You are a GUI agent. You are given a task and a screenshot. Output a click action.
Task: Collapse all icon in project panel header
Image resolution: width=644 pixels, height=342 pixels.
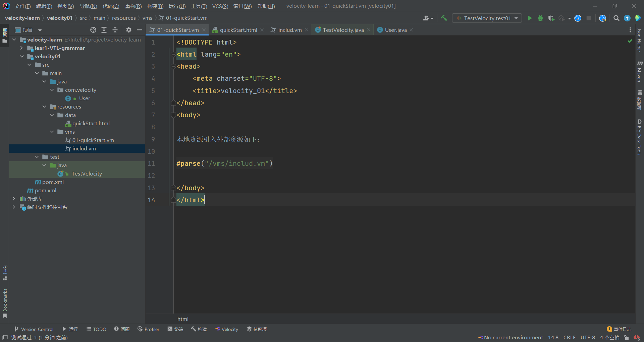coord(115,30)
